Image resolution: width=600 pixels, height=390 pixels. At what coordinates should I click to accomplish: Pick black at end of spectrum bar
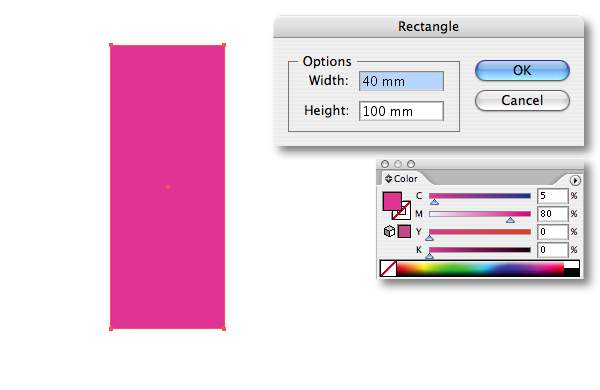point(572,272)
